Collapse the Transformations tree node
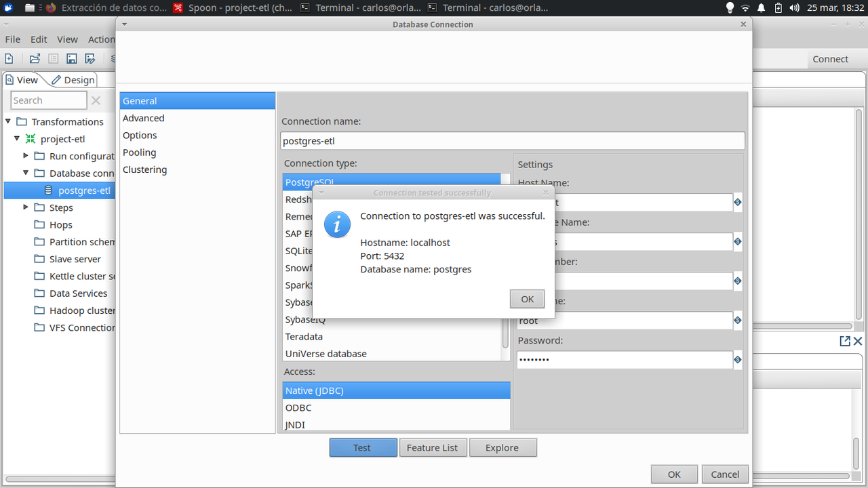 point(8,121)
